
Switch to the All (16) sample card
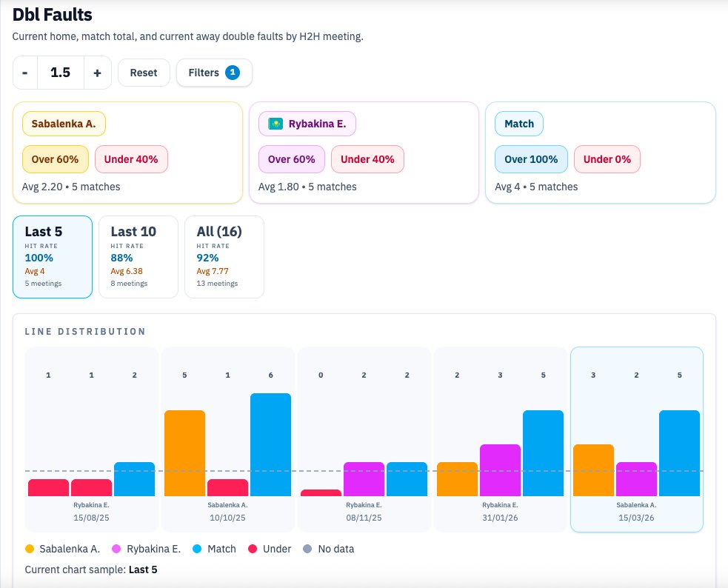click(224, 255)
